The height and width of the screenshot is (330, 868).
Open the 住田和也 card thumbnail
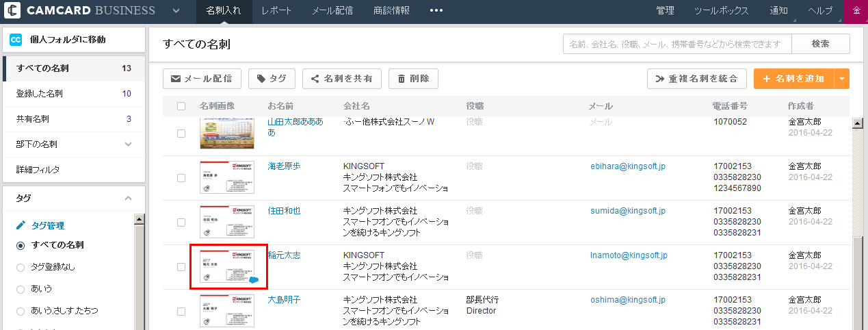click(227, 222)
